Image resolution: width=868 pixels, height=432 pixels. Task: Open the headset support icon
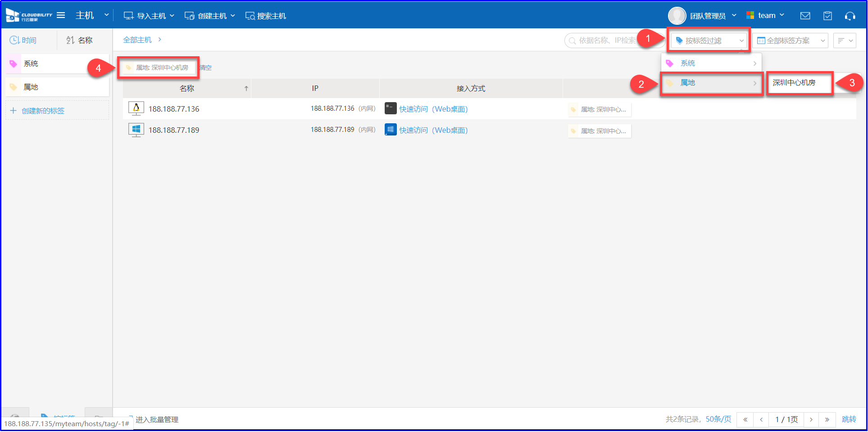point(850,16)
